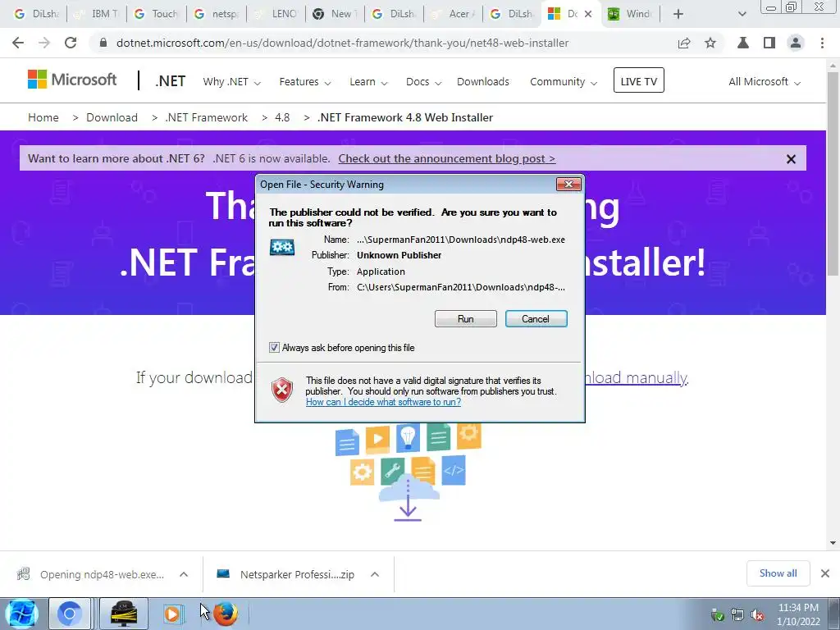Viewport: 840px width, 630px height.
Task: Go back with browser back arrow
Action: point(18,43)
